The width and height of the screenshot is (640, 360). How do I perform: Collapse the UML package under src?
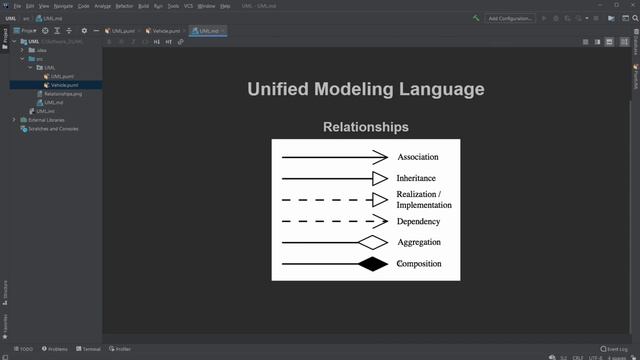click(31, 67)
